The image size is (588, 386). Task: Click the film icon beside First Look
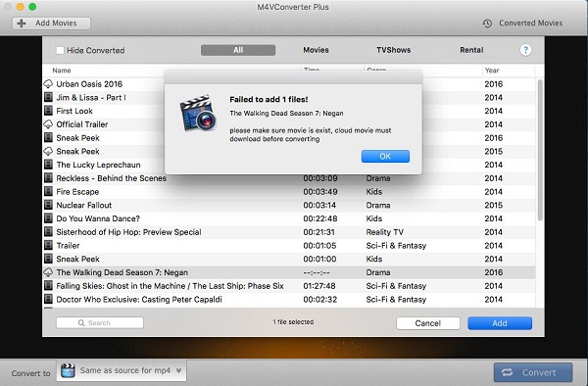pyautogui.click(x=48, y=111)
